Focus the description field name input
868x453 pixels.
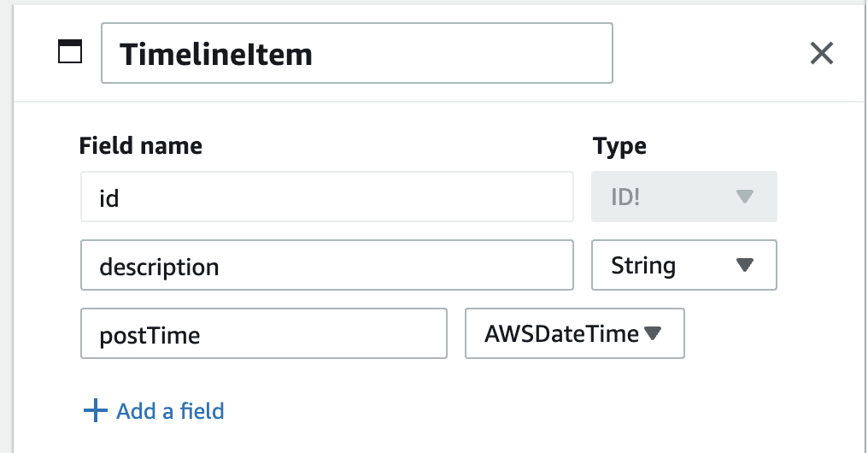coord(327,265)
